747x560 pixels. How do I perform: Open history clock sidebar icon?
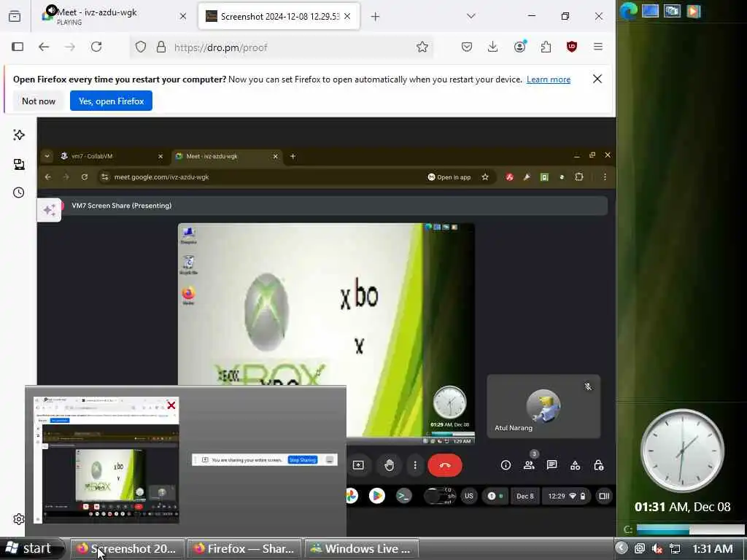click(18, 192)
